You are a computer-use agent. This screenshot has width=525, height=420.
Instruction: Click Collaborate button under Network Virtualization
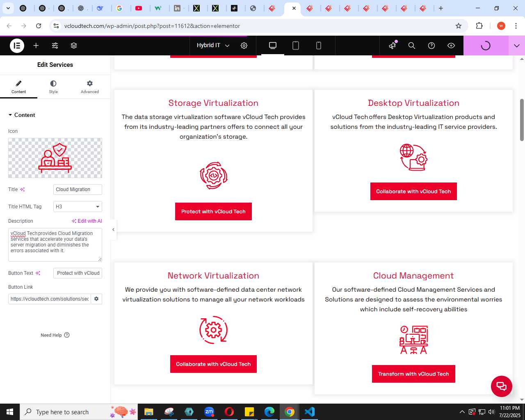click(213, 364)
